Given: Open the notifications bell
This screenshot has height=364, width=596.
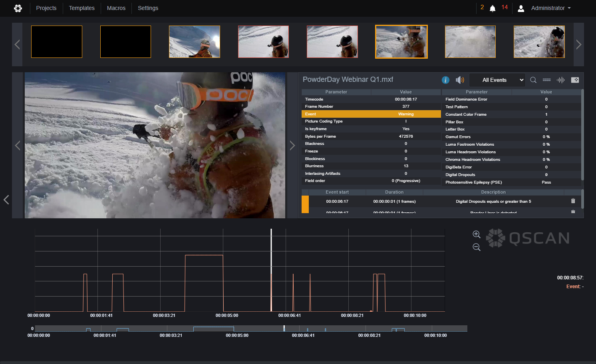Looking at the screenshot, I should 493,8.
